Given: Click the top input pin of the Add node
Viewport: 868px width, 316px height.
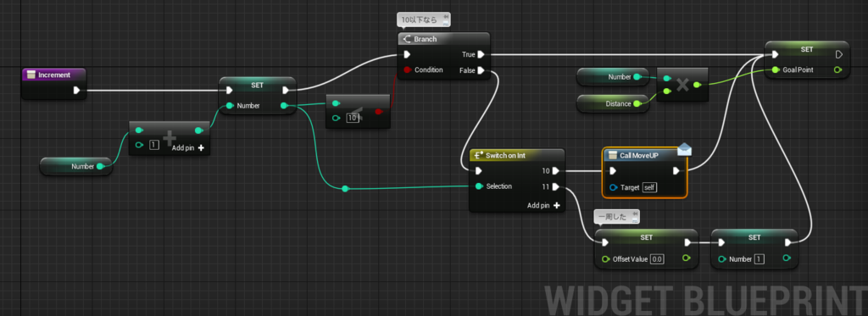Looking at the screenshot, I should tap(140, 130).
